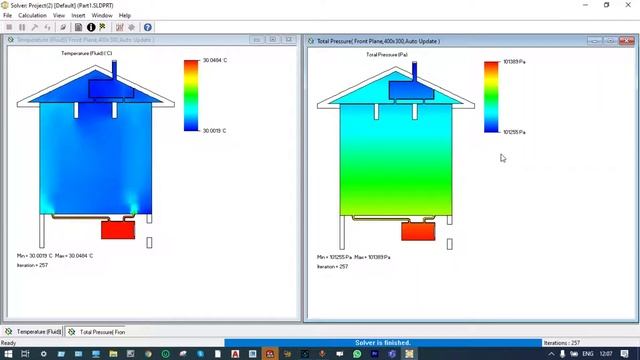Viewport: 640px width, 360px height.
Task: Click the greyed curved-arrow toolbar icon
Action: (x=48, y=27)
